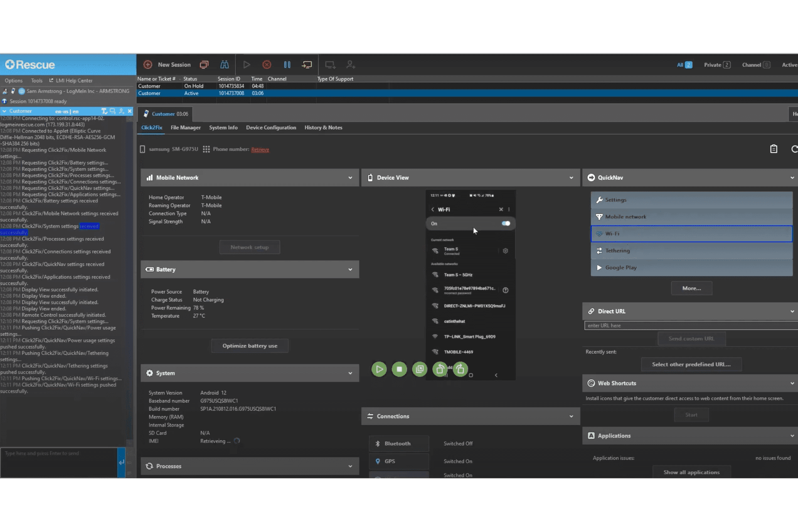Screen dimensions: 798x532
Task: Click the enter URL here field
Action: pos(691,326)
